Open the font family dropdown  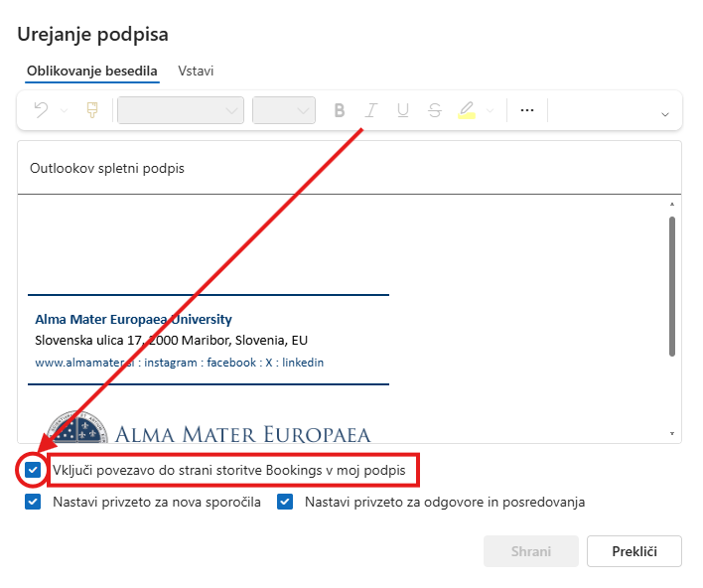pos(181,110)
